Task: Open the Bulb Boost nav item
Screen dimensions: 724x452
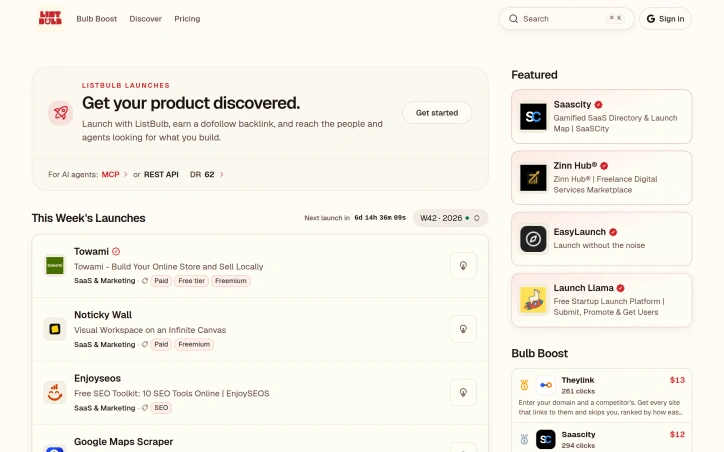Action: tap(97, 19)
